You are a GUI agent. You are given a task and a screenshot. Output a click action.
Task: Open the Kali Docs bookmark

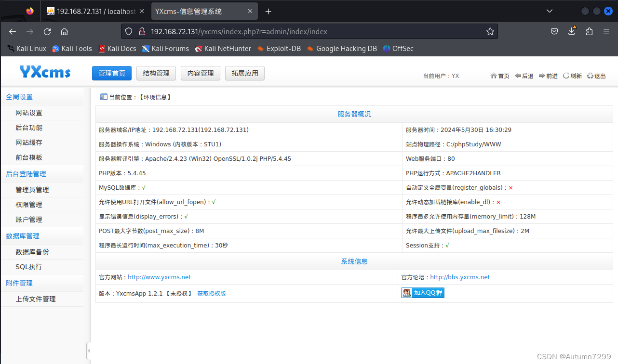coord(117,49)
